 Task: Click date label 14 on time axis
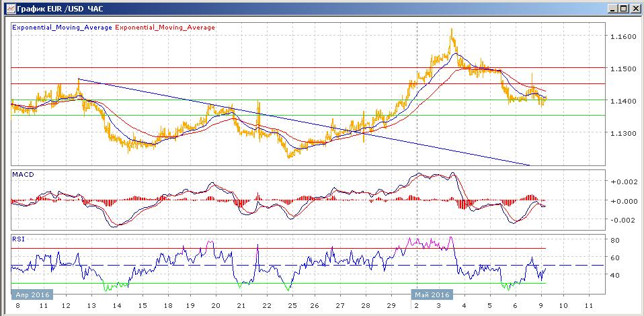click(x=117, y=306)
